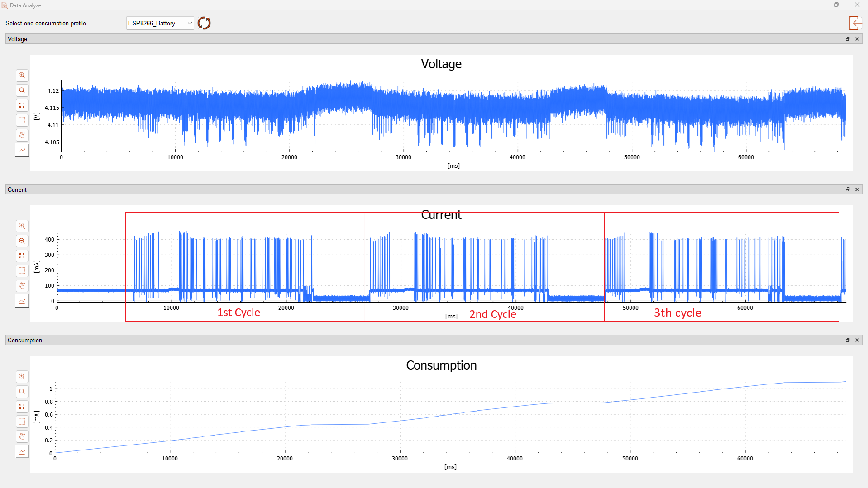Open the ESP8266_Battery profile dropdown
The width and height of the screenshot is (868, 488).
(160, 23)
